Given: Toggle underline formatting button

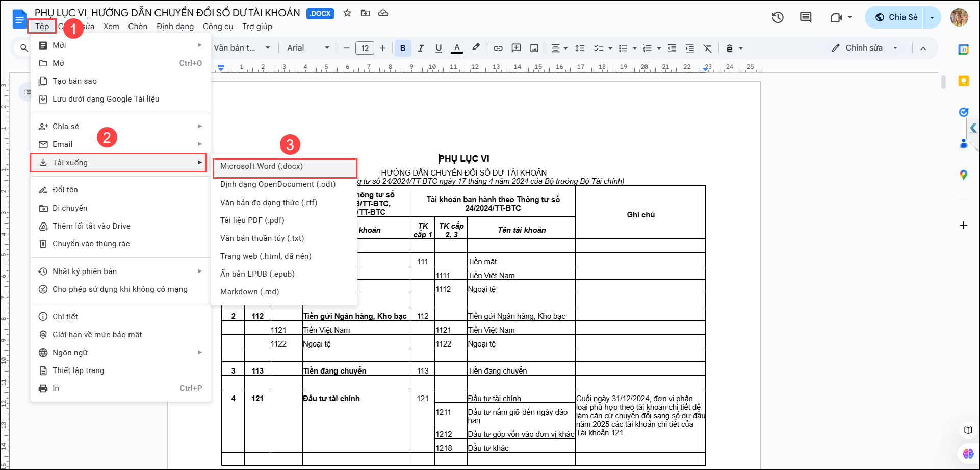Looking at the screenshot, I should point(439,48).
